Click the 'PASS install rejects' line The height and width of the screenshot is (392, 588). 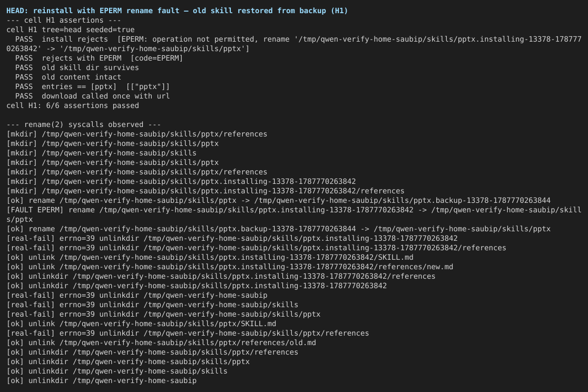[294, 44]
